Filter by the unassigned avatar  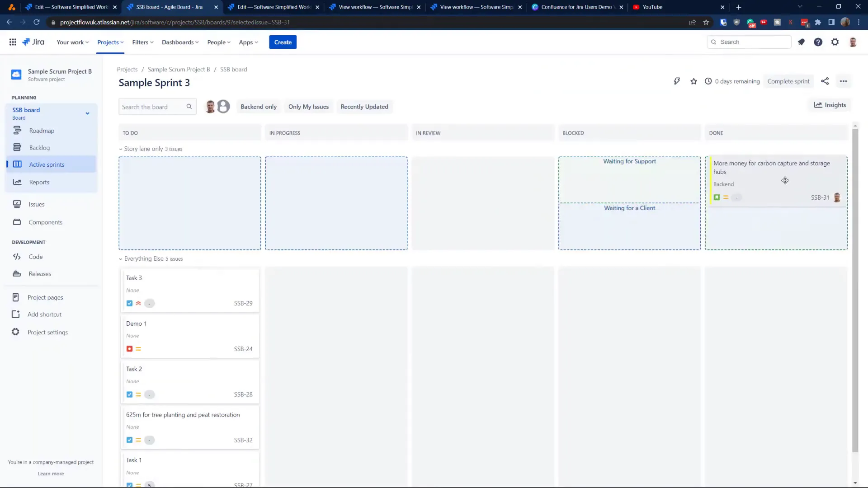click(223, 107)
